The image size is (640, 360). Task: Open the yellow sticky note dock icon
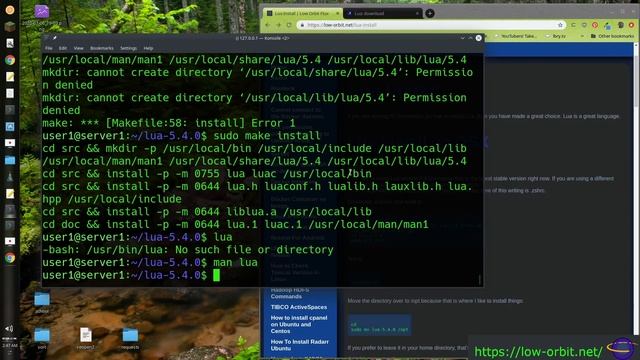point(10,77)
